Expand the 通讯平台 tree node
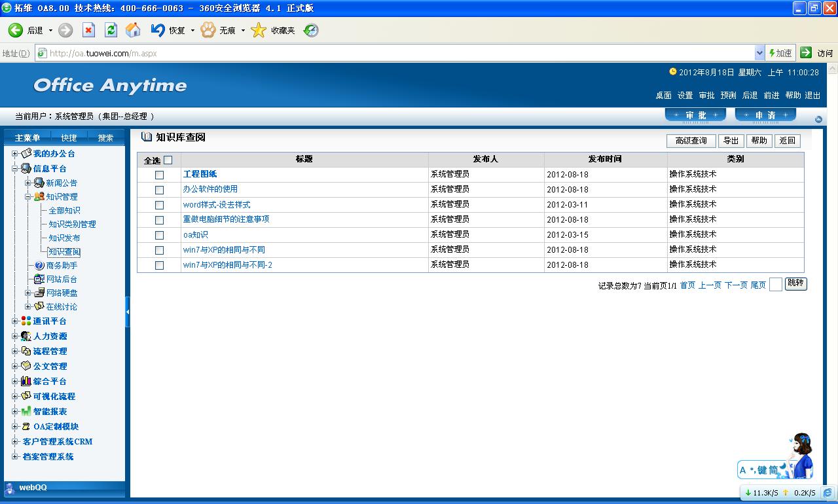 pos(15,321)
